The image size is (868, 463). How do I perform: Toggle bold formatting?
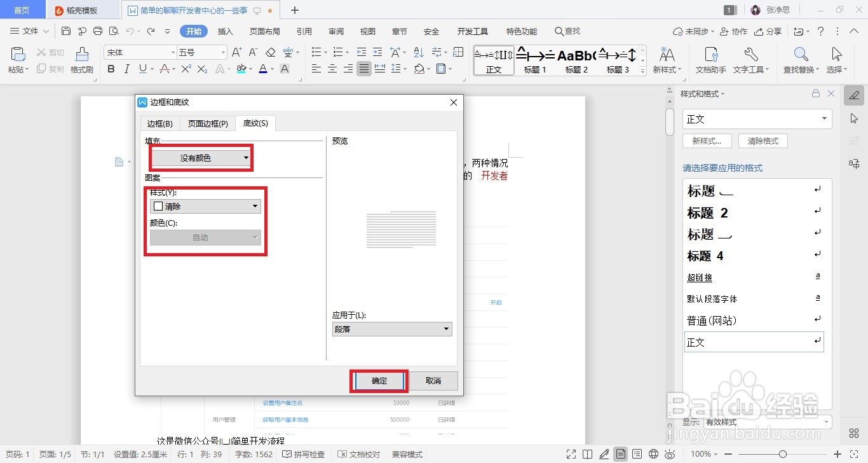111,68
